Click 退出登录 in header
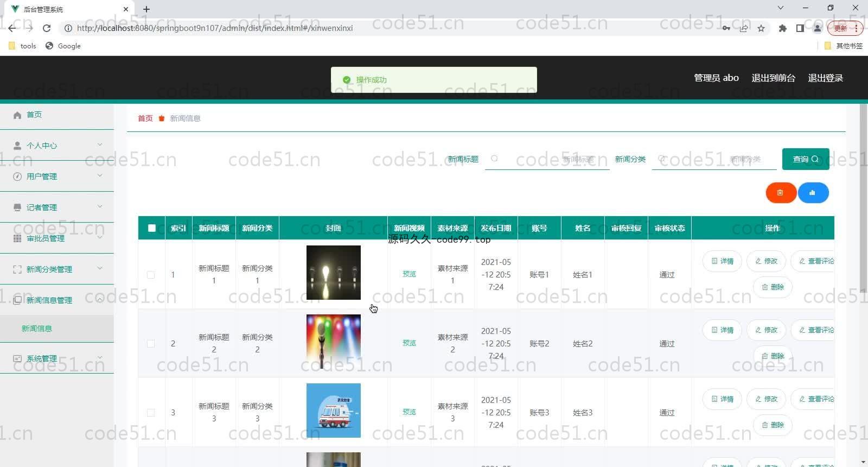The height and width of the screenshot is (467, 868). pos(826,78)
